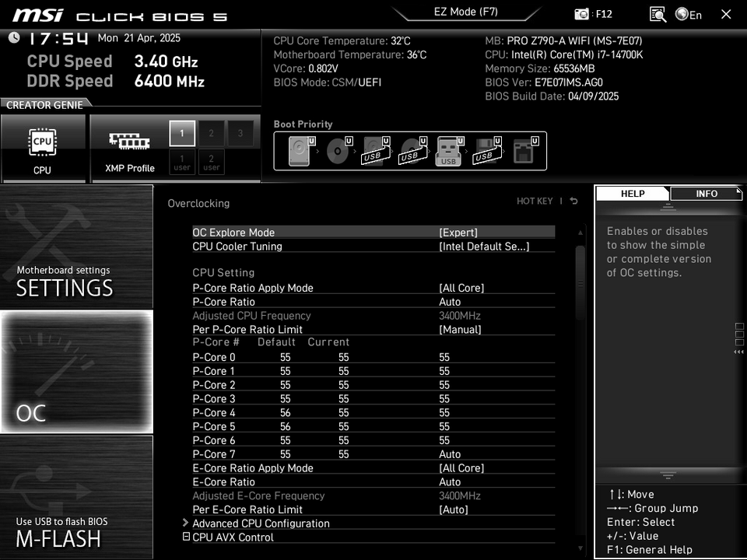Open the SETTINGS motherboard section

pos(77,247)
